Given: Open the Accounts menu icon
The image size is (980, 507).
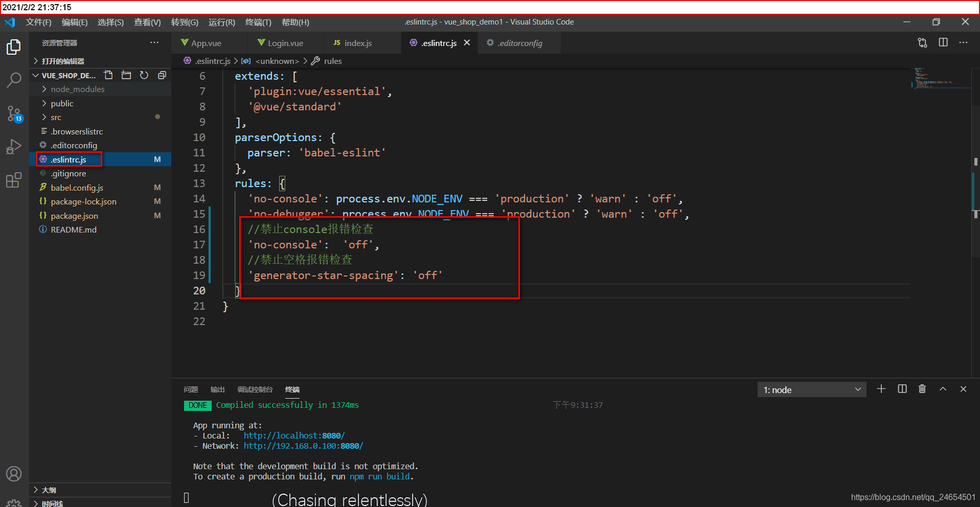Looking at the screenshot, I should click(x=14, y=474).
